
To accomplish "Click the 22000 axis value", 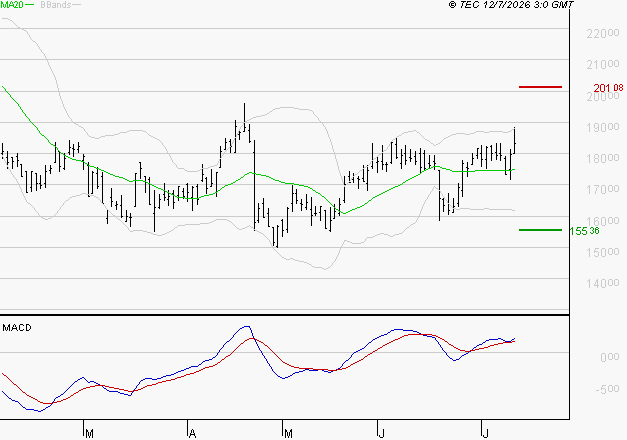I will click(603, 34).
